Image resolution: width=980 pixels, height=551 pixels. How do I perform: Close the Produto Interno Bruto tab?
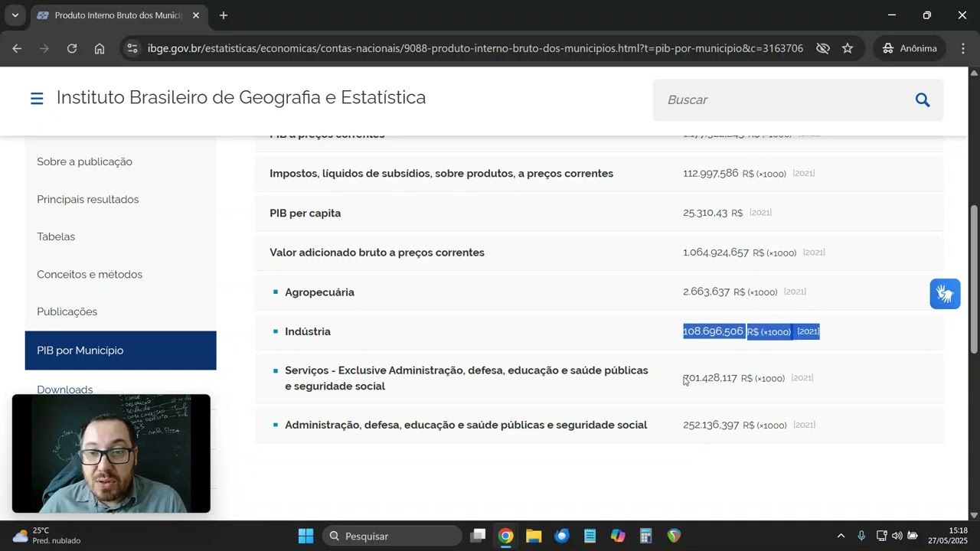[x=195, y=15]
